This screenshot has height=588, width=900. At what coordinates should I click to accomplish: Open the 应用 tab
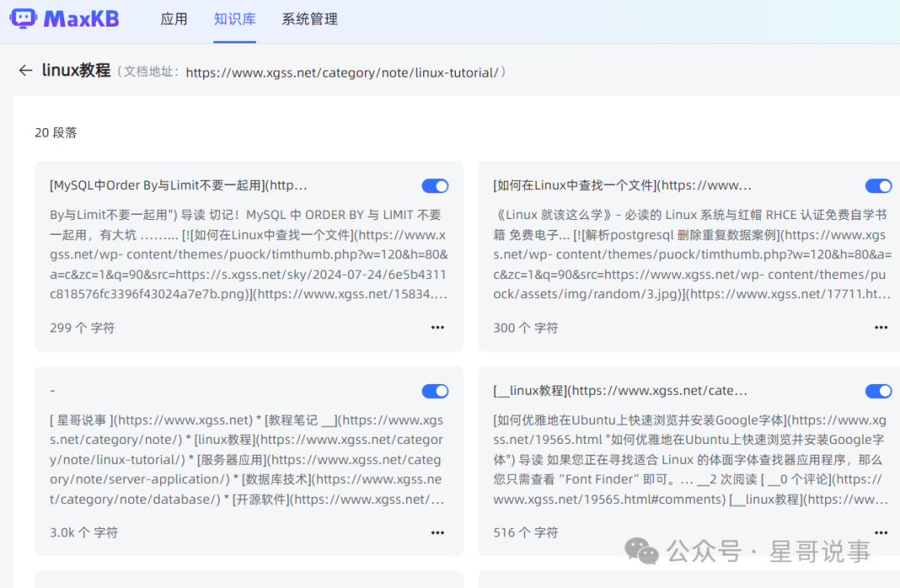(174, 19)
